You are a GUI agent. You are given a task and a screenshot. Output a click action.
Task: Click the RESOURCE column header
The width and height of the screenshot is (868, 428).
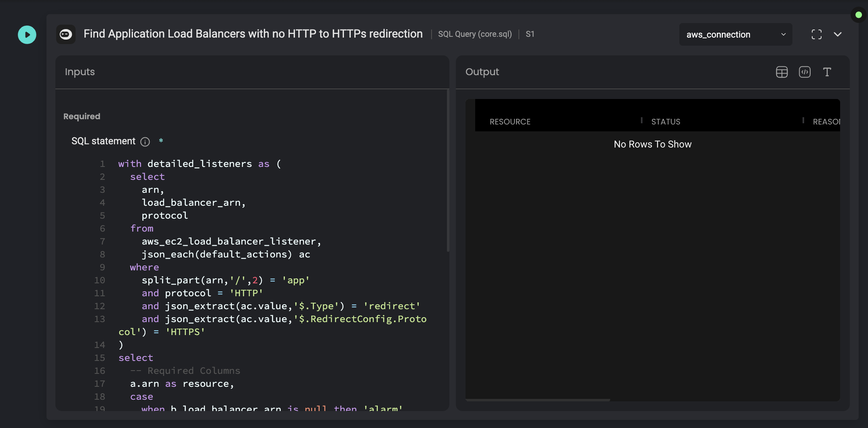point(510,122)
